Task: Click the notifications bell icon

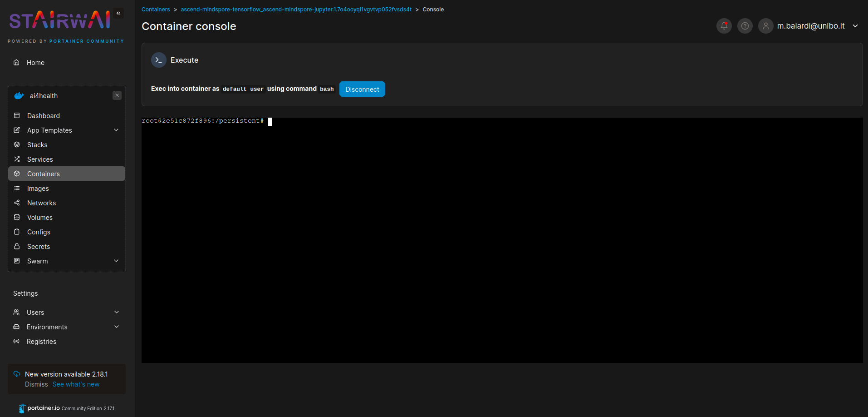Action: [x=724, y=26]
